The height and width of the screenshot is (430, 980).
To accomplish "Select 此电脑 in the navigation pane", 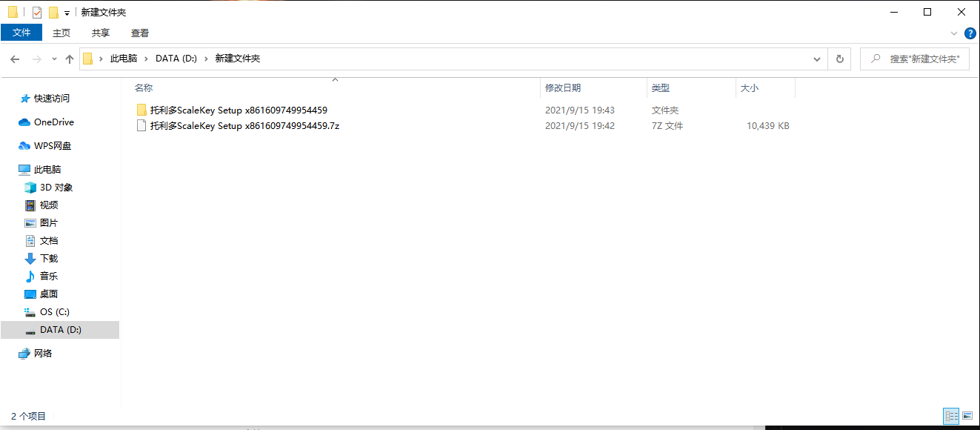I will click(x=47, y=170).
